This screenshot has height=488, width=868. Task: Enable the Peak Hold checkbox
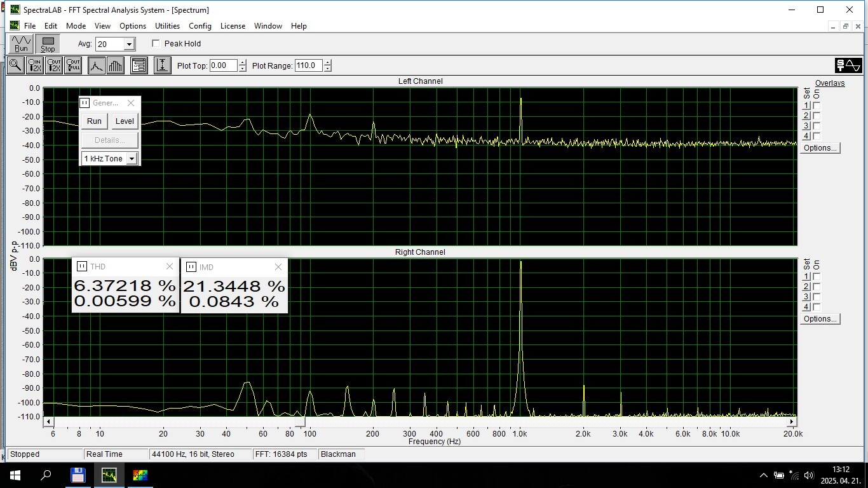[x=156, y=44]
